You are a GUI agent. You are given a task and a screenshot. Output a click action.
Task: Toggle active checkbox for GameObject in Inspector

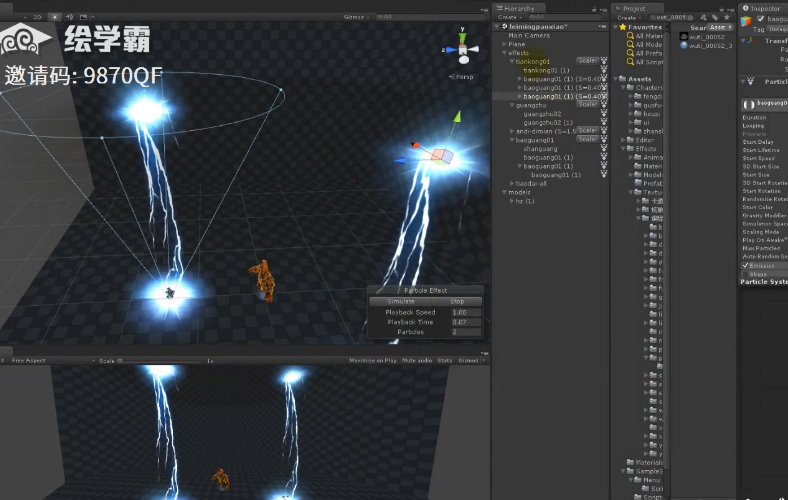tap(760, 19)
